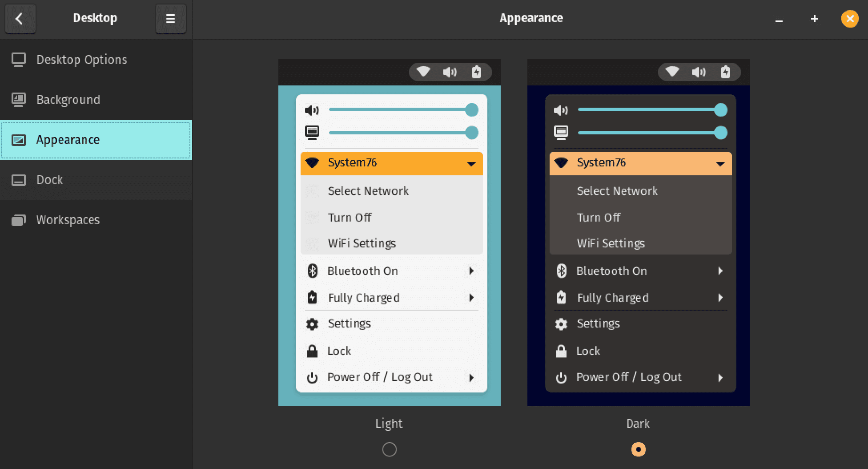868x469 pixels.
Task: Expand the Bluetooth On submenu arrow
Action: click(471, 271)
